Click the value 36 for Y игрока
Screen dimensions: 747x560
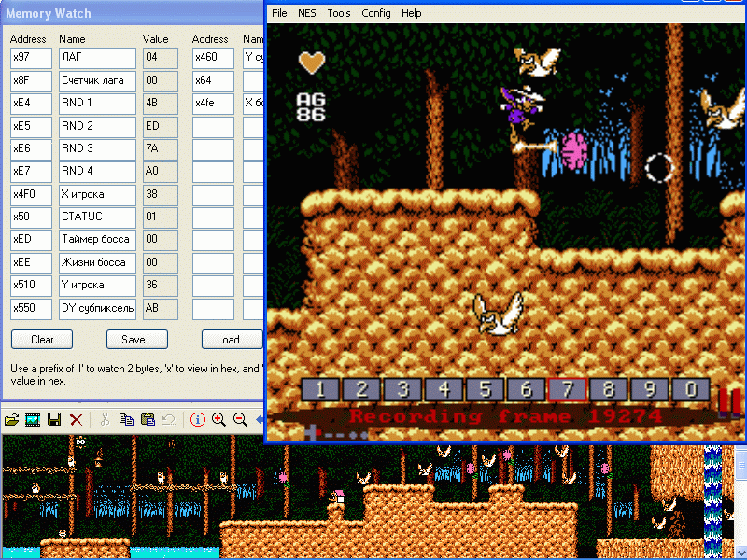161,287
